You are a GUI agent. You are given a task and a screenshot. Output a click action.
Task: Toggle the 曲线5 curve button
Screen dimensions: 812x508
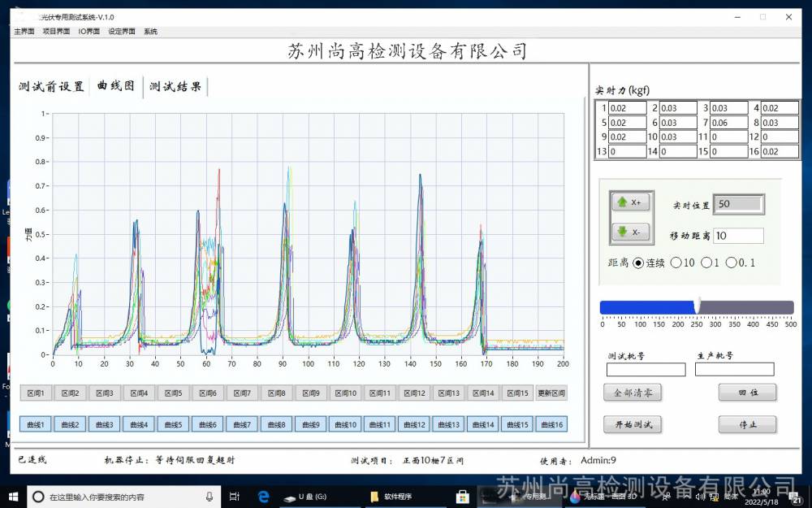pos(174,424)
